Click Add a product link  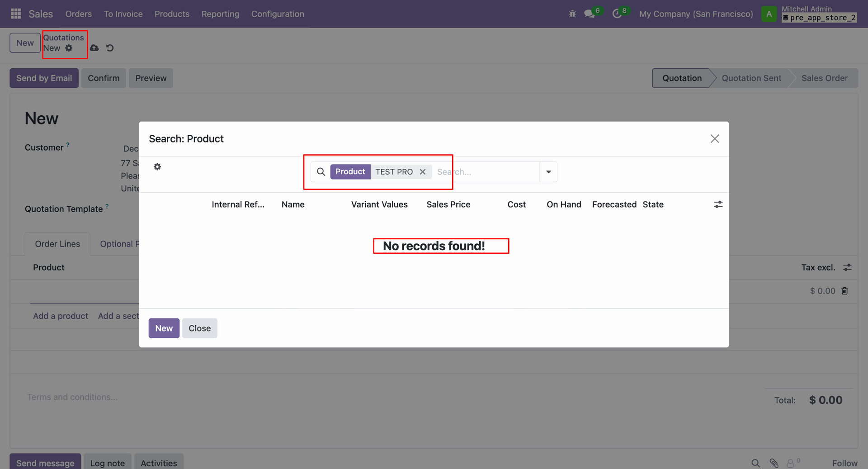[61, 316]
